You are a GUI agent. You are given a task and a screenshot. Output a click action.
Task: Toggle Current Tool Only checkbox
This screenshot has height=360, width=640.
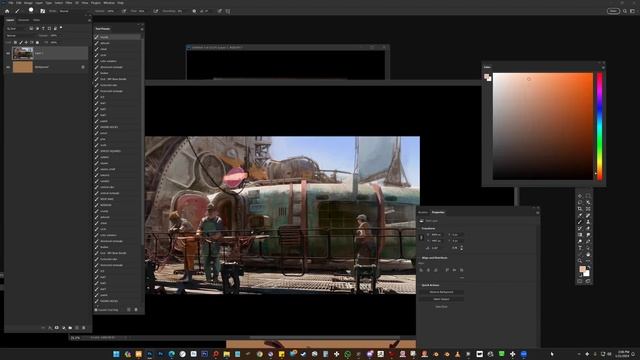(x=96, y=310)
